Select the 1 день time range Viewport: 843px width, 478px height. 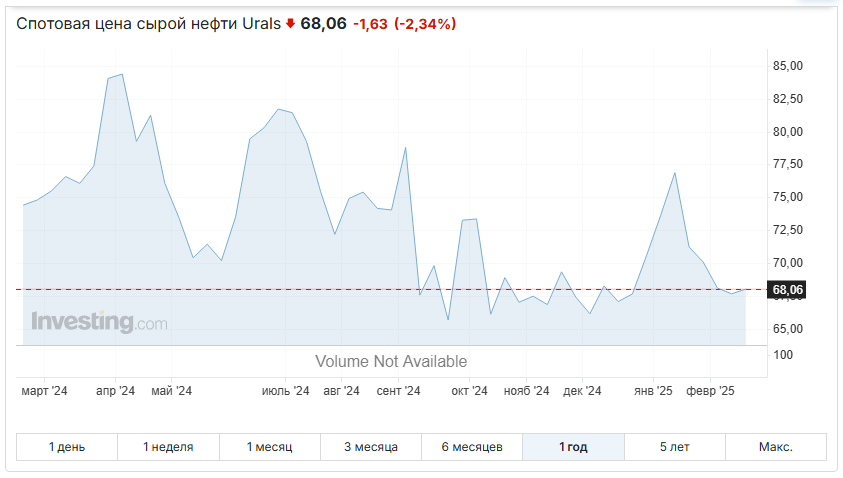(67, 447)
